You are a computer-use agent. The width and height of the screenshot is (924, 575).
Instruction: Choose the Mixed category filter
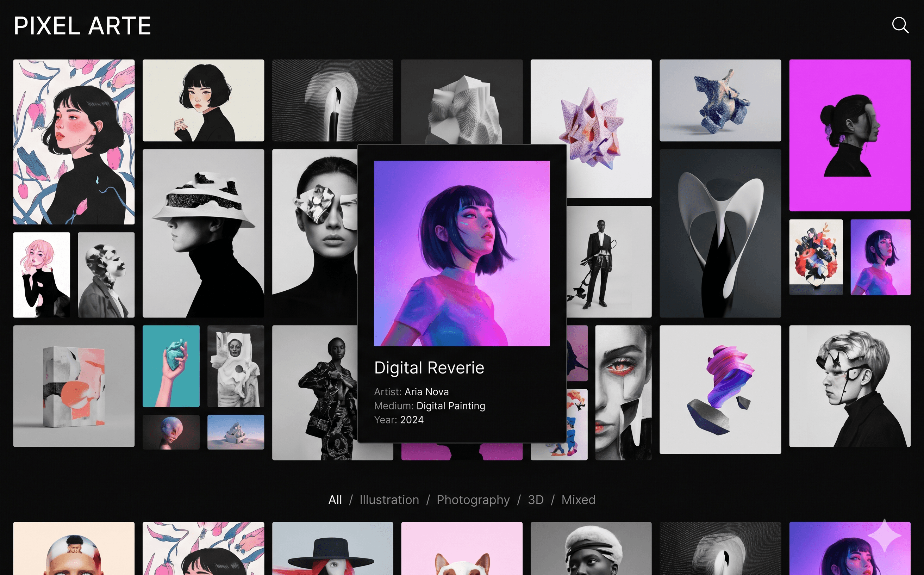pos(579,500)
